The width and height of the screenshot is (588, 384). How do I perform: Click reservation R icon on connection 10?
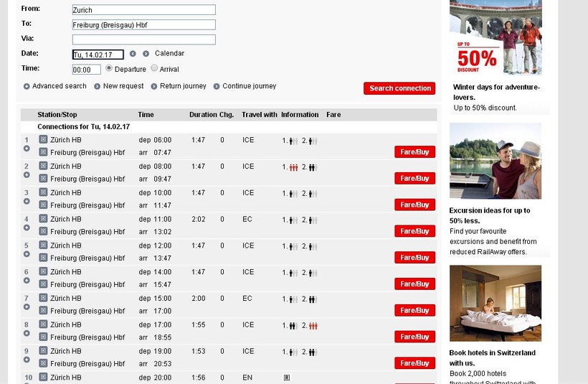[287, 378]
